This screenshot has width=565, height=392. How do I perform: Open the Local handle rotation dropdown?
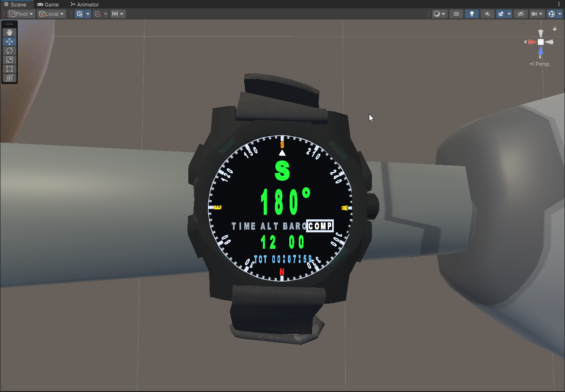tap(52, 14)
